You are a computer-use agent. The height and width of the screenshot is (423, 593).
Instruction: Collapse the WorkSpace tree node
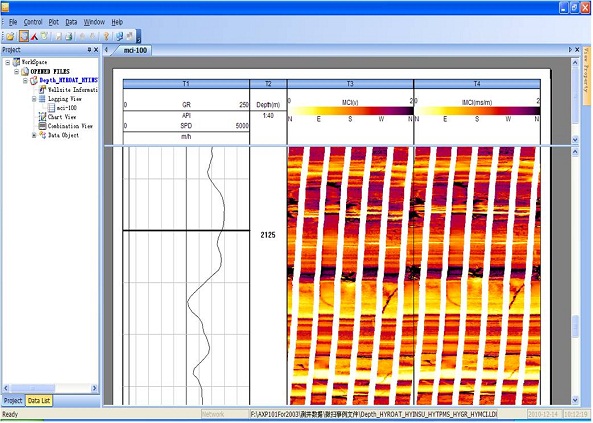coord(8,62)
